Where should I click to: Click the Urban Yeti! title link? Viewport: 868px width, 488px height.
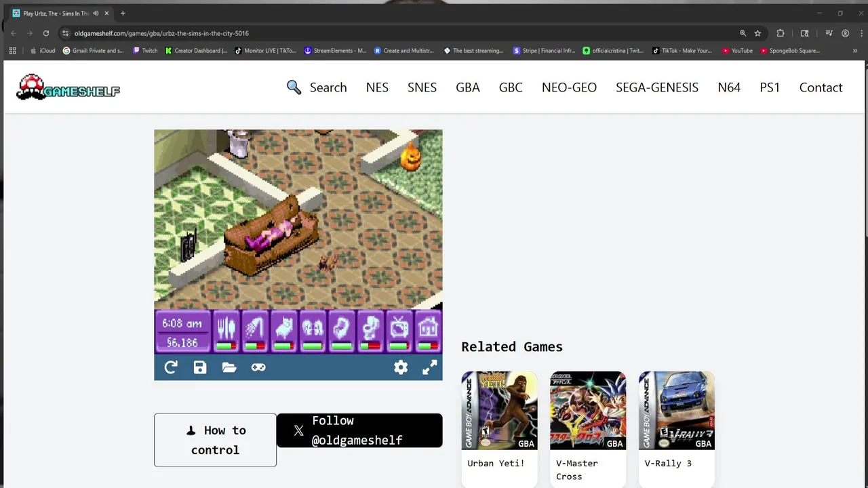(x=496, y=464)
